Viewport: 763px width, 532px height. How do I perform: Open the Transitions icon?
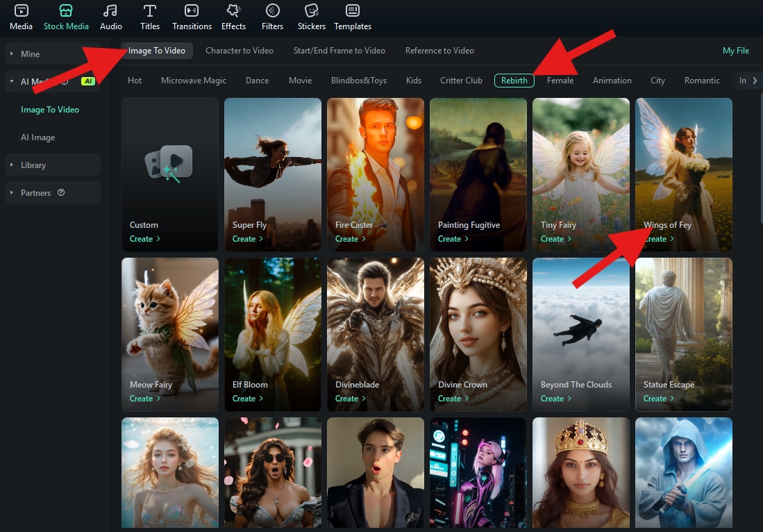192,10
